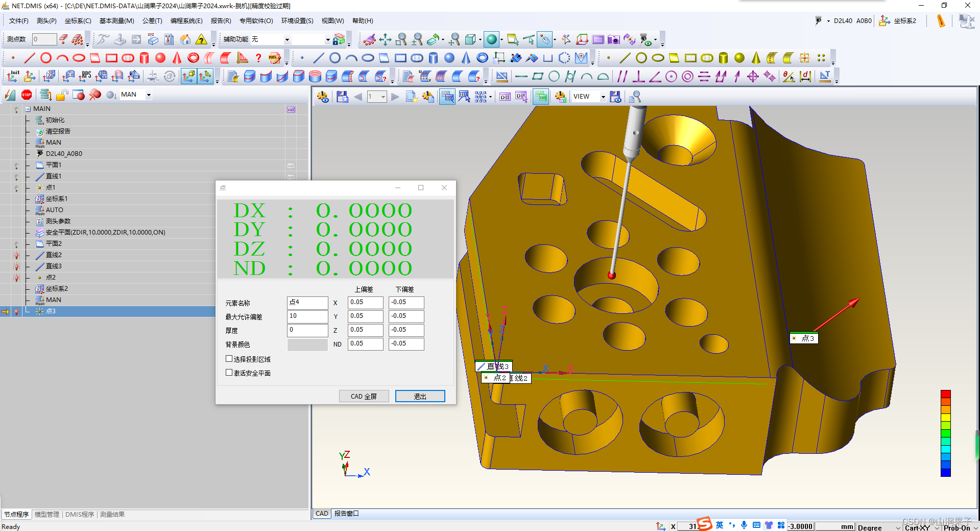The width and height of the screenshot is (980, 531).
Task: Click the eraser icon beside point count
Action: click(63, 39)
